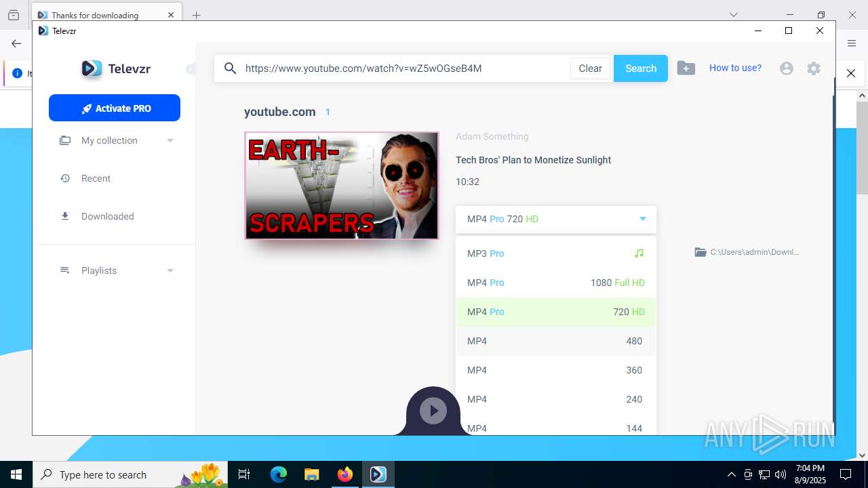
Task: Click the Activate PRO button
Action: click(x=115, y=108)
